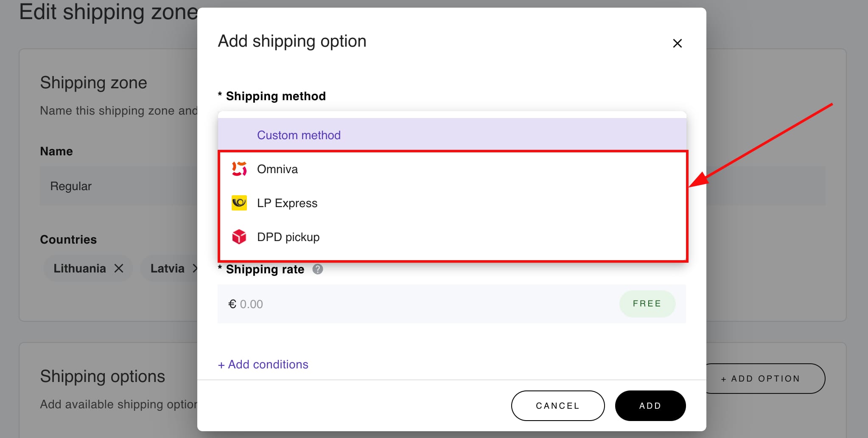
Task: Select LP Express as shipping method
Action: (287, 203)
